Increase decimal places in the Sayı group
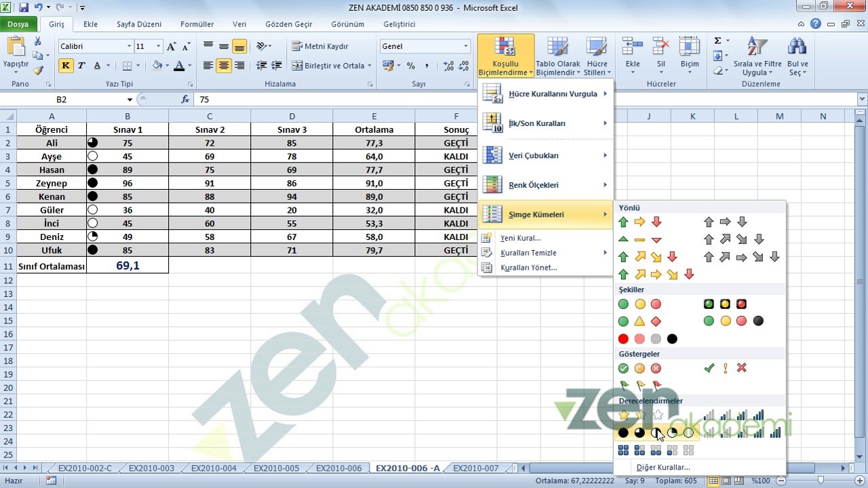868x488 pixels. 448,66
